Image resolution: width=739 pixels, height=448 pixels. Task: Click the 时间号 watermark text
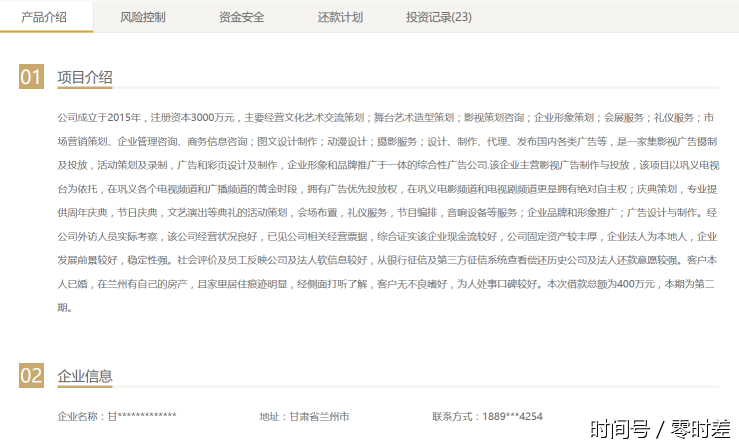(x=620, y=429)
